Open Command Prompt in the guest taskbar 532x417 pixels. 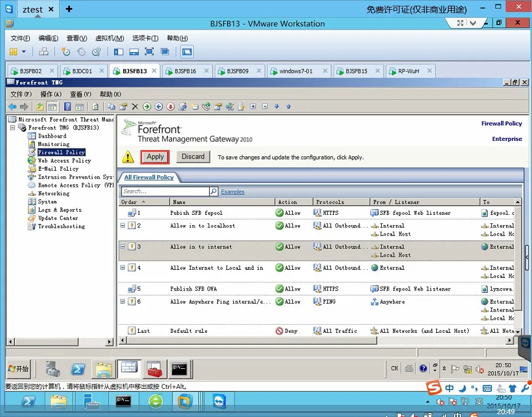[179, 369]
